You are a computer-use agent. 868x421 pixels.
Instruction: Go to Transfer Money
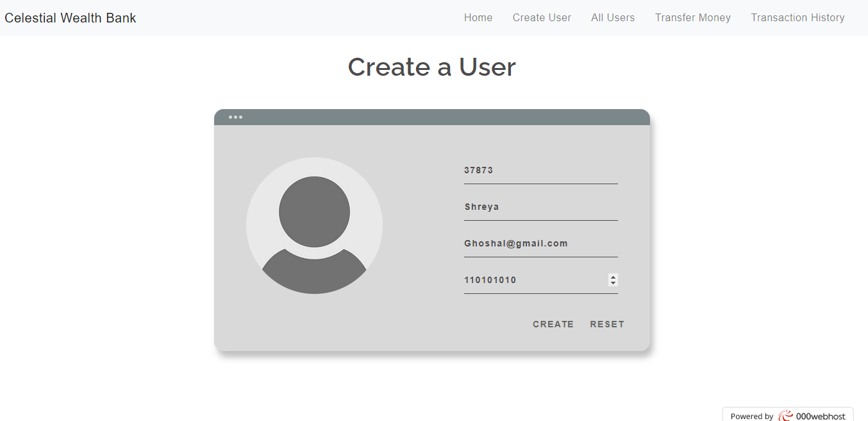692,17
